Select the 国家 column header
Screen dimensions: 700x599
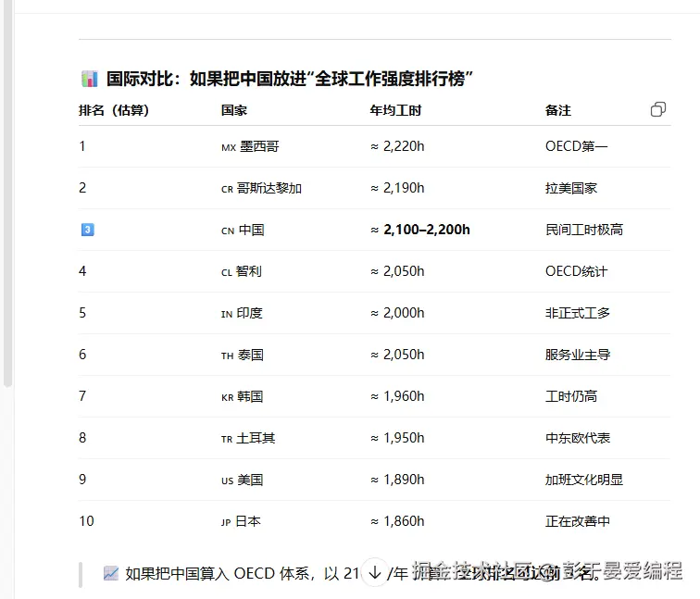click(234, 110)
